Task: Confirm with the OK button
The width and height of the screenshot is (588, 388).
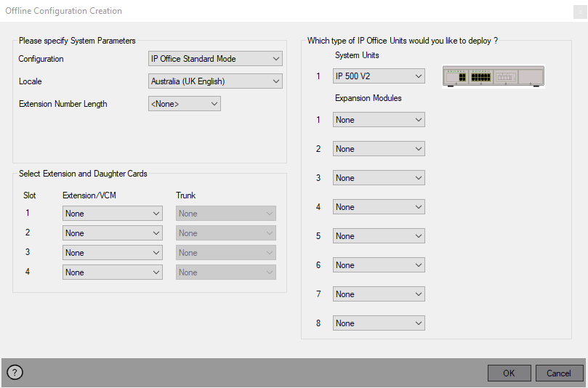Action: click(x=510, y=373)
